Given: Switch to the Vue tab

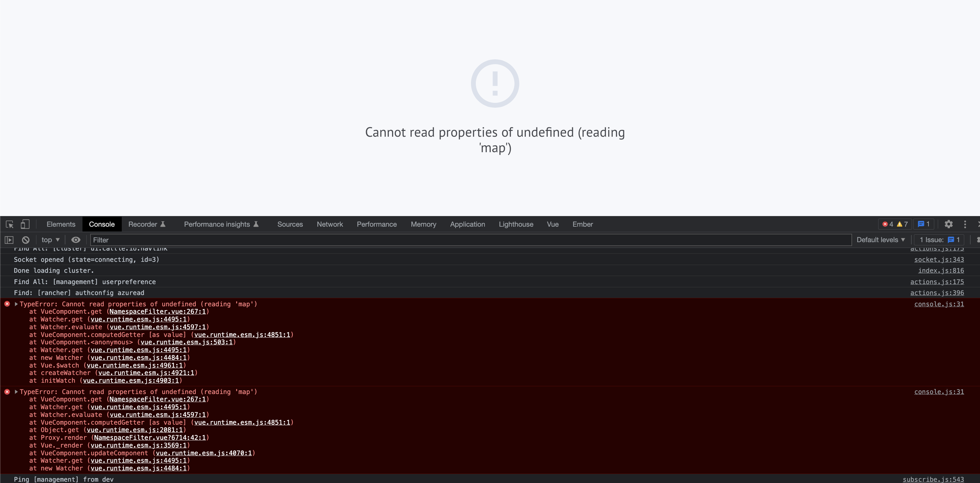Looking at the screenshot, I should [x=552, y=224].
